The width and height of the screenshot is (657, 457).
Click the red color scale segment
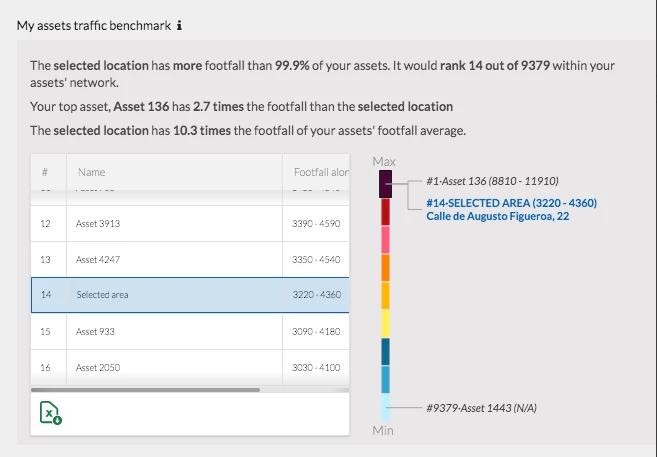tap(385, 212)
